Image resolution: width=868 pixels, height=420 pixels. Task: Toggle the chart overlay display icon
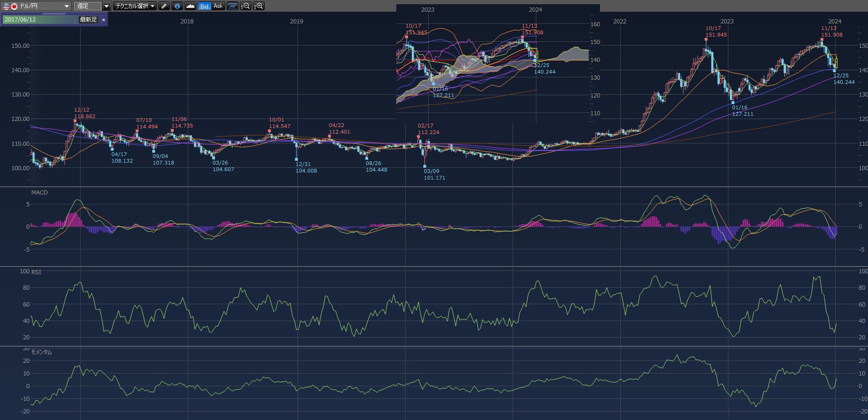[x=232, y=6]
